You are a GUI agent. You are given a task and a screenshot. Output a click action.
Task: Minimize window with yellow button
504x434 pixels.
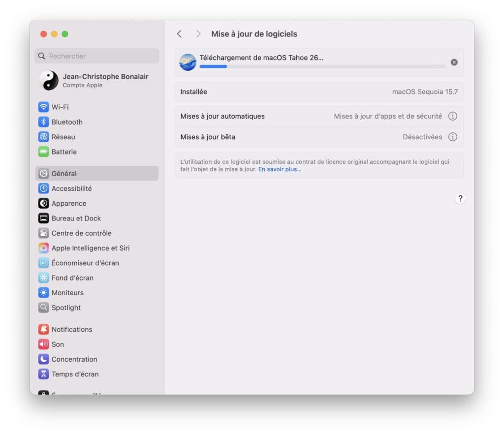[x=54, y=34]
